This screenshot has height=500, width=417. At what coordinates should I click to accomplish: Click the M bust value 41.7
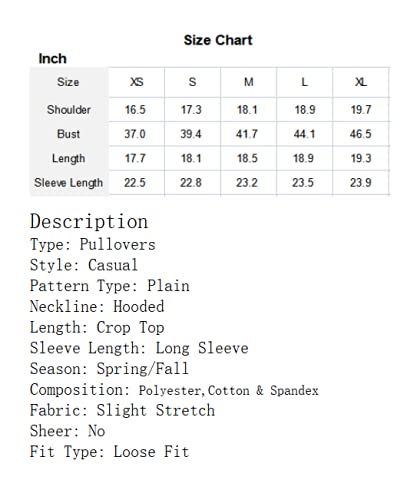[x=247, y=134]
